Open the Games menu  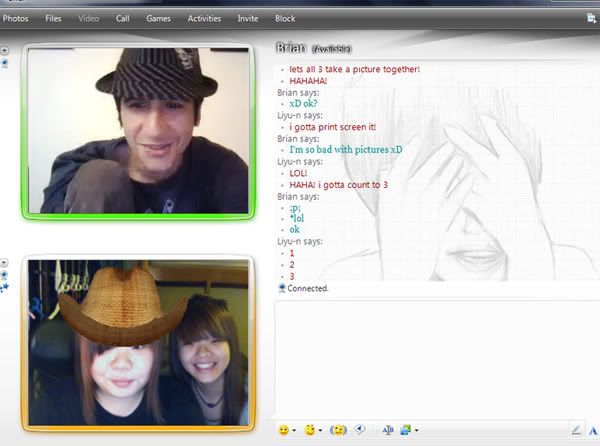pos(158,18)
